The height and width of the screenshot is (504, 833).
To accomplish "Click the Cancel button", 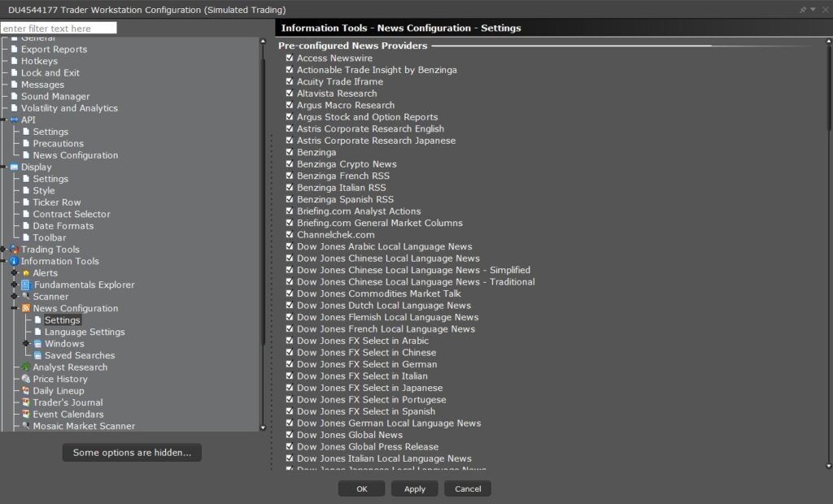I will 468,489.
